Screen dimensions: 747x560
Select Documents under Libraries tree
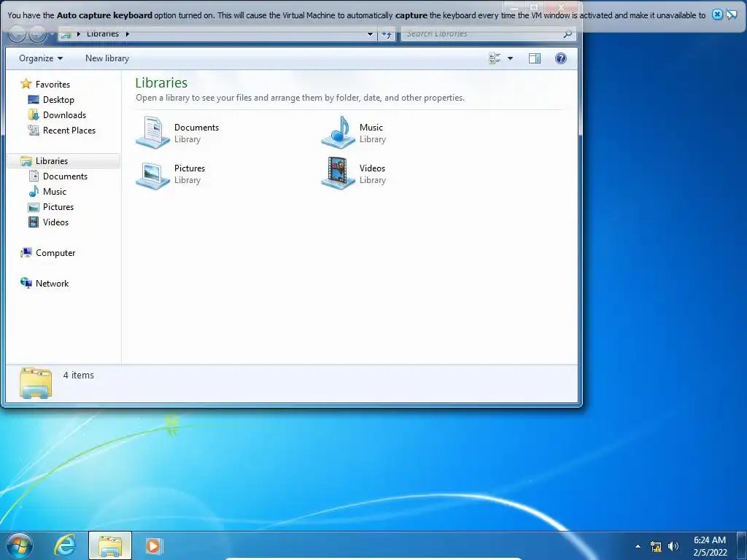tap(65, 176)
